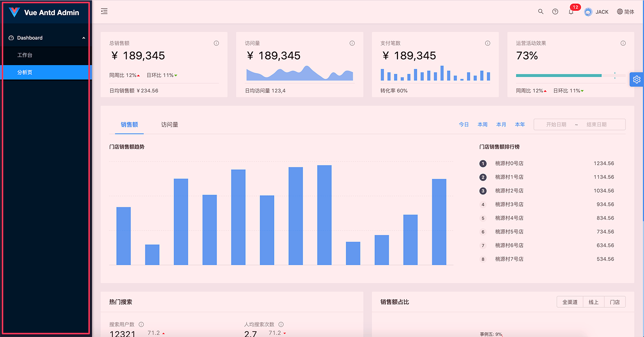This screenshot has height=337, width=644.
Task: Select the 全渠道 channel option
Action: coord(570,302)
